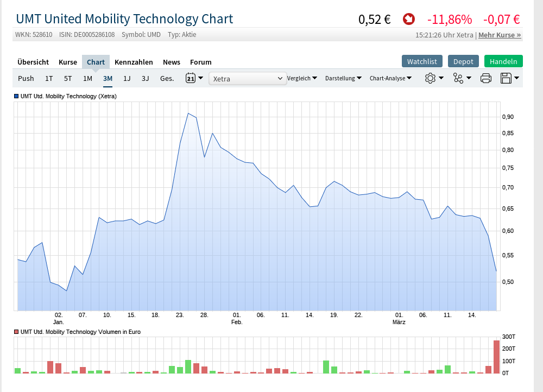Screen dimensions: 543x392
Task: Open the News tab
Action: pos(172,62)
